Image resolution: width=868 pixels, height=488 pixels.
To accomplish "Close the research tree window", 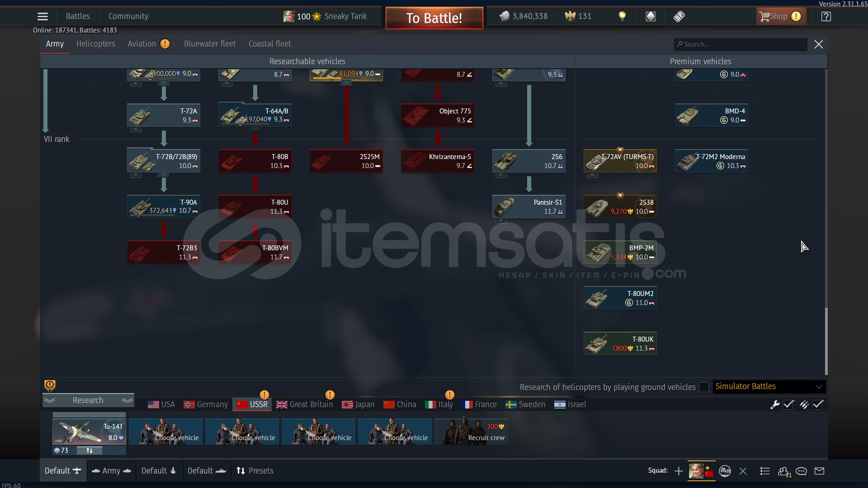I will coord(819,44).
